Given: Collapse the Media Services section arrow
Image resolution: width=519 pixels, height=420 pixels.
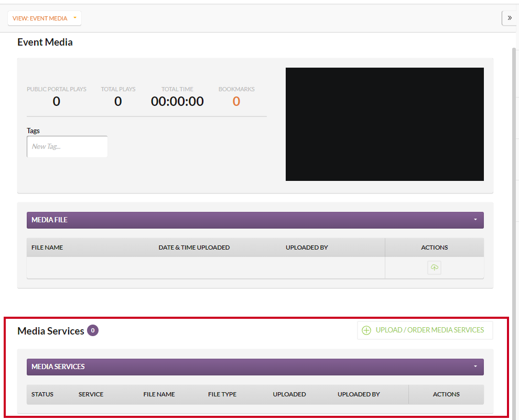Looking at the screenshot, I should click(475, 367).
